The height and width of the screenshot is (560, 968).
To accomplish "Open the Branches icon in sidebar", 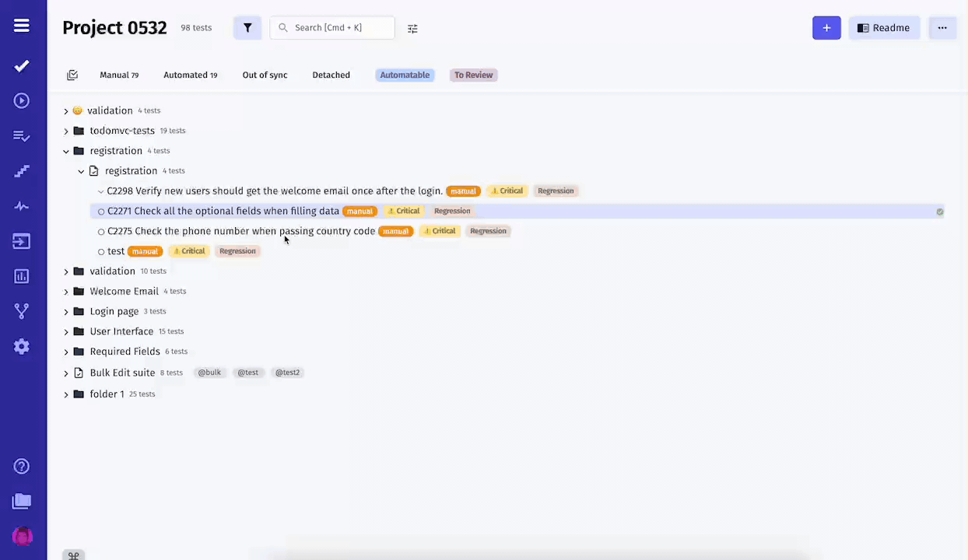I will click(x=22, y=311).
